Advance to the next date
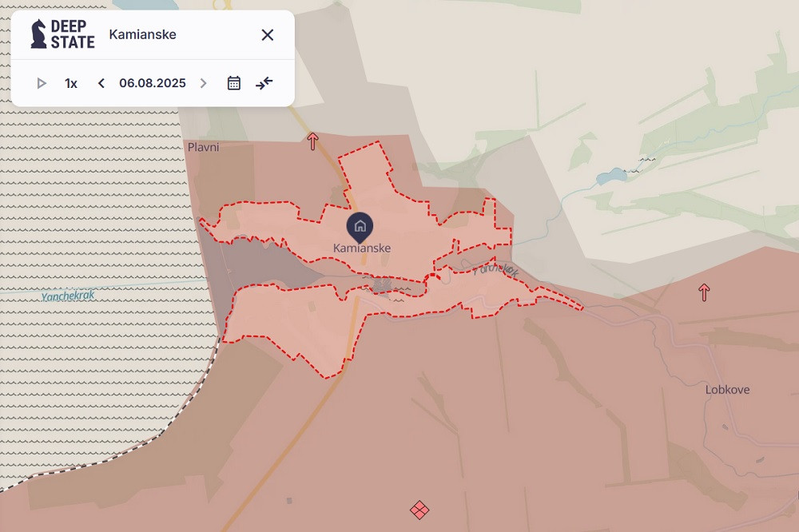Image resolution: width=799 pixels, height=532 pixels. click(x=203, y=83)
